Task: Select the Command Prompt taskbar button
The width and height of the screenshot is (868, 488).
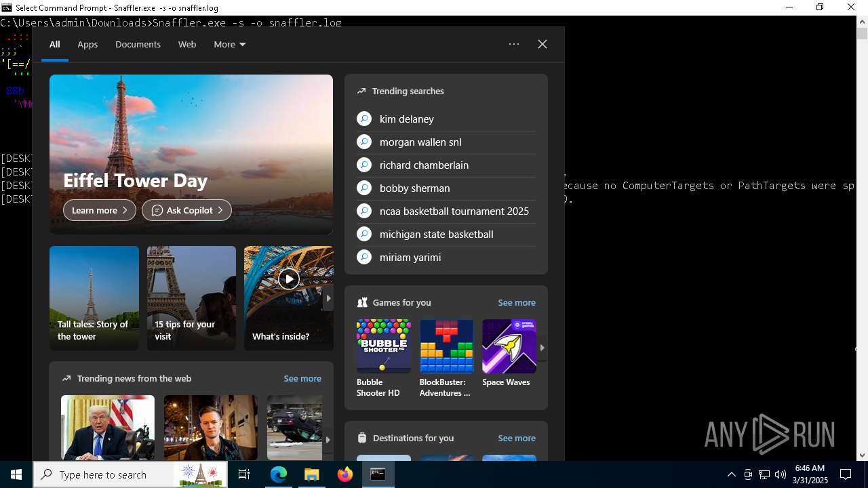Action: pyautogui.click(x=378, y=474)
